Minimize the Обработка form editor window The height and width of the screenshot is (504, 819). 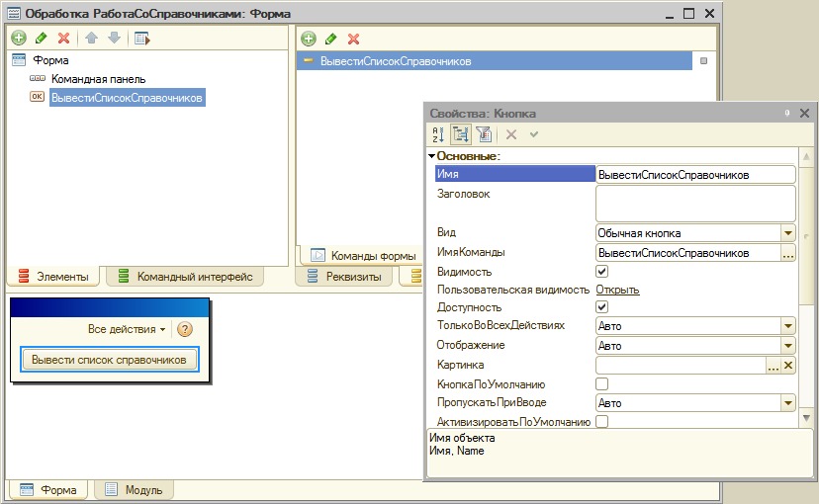[670, 15]
